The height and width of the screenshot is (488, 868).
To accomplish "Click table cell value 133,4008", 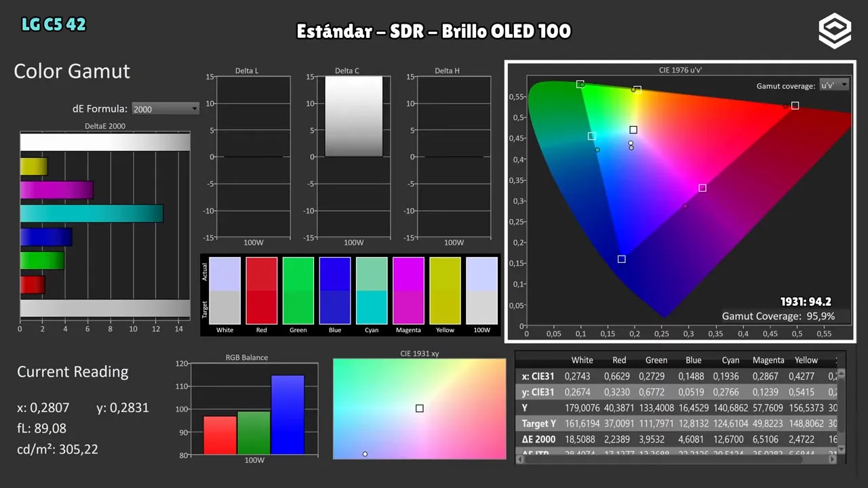I will click(656, 408).
